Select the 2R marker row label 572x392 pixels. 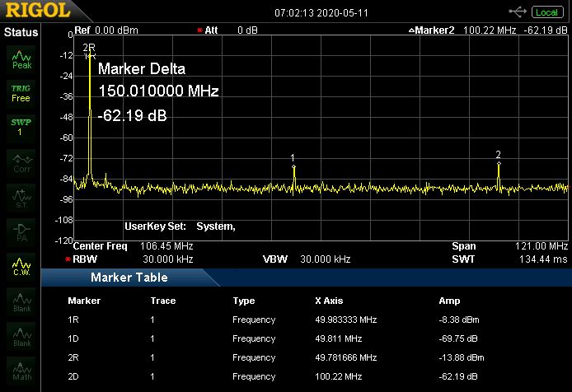click(x=73, y=357)
